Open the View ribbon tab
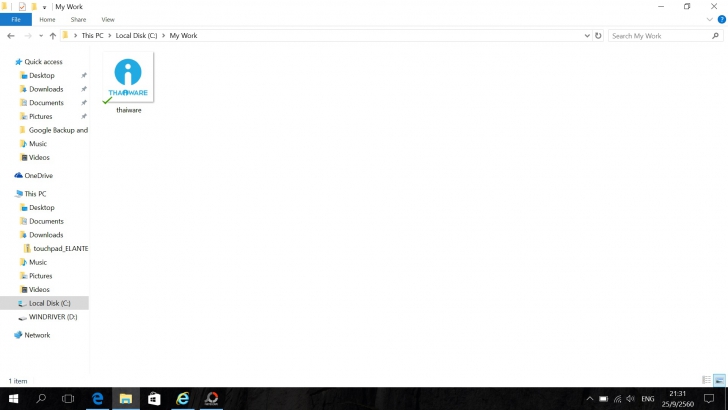 click(x=108, y=20)
